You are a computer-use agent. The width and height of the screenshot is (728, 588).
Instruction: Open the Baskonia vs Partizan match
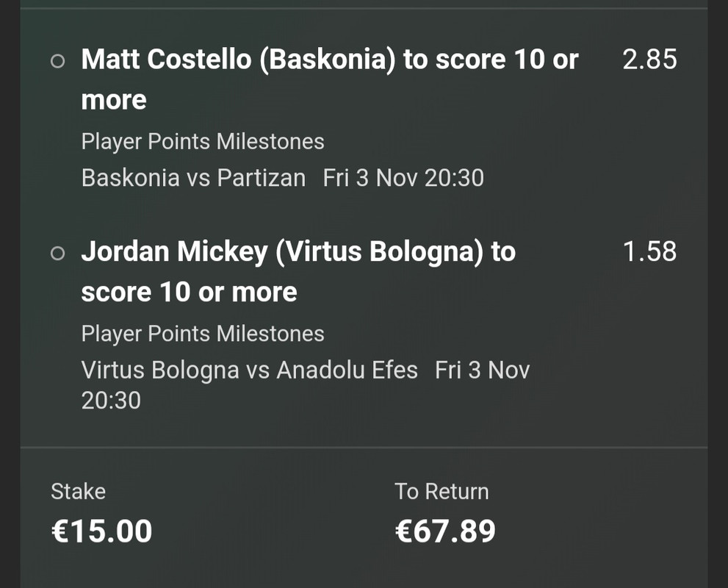[193, 178]
